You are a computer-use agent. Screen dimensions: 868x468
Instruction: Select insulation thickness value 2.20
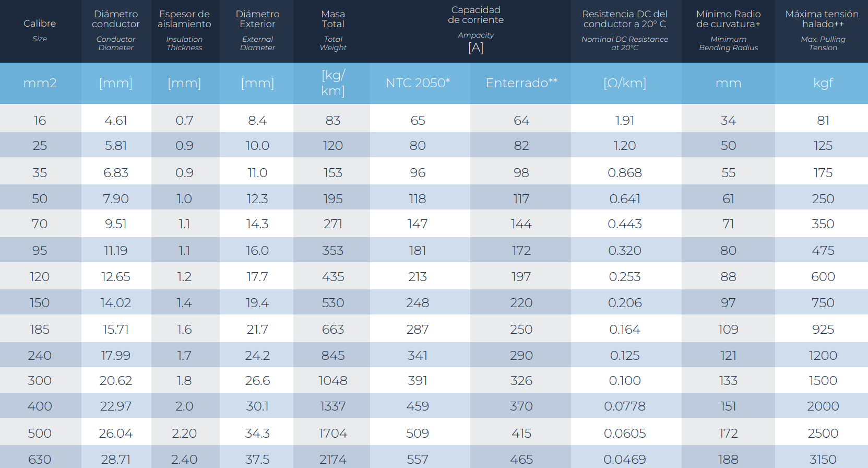tap(184, 434)
